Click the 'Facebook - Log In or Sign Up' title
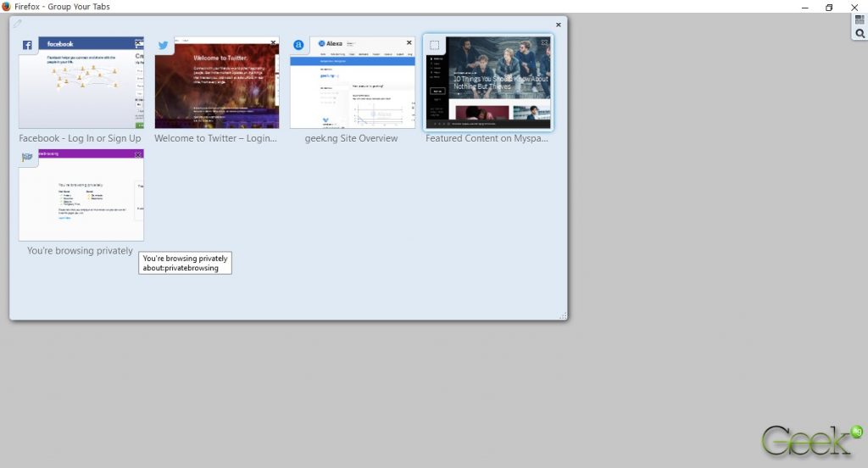 (x=81, y=138)
